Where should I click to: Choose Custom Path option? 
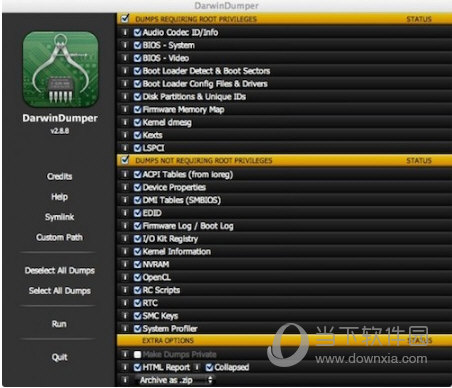click(x=60, y=237)
